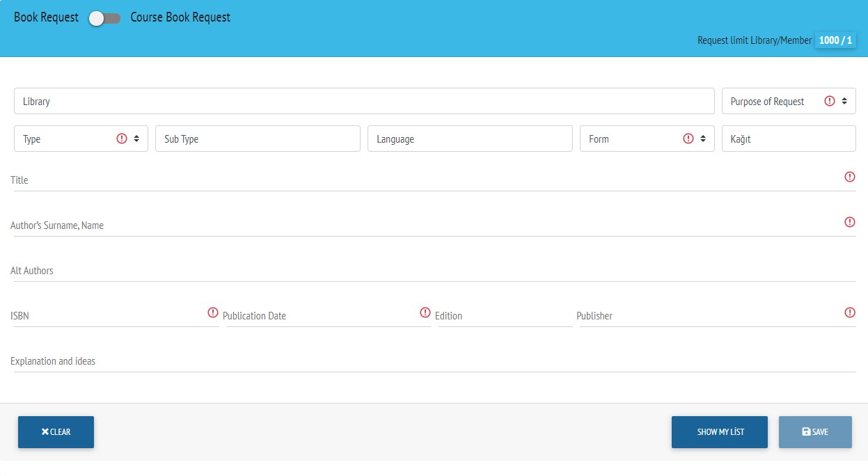The width and height of the screenshot is (868, 476).
Task: Click Show My List button
Action: click(720, 432)
